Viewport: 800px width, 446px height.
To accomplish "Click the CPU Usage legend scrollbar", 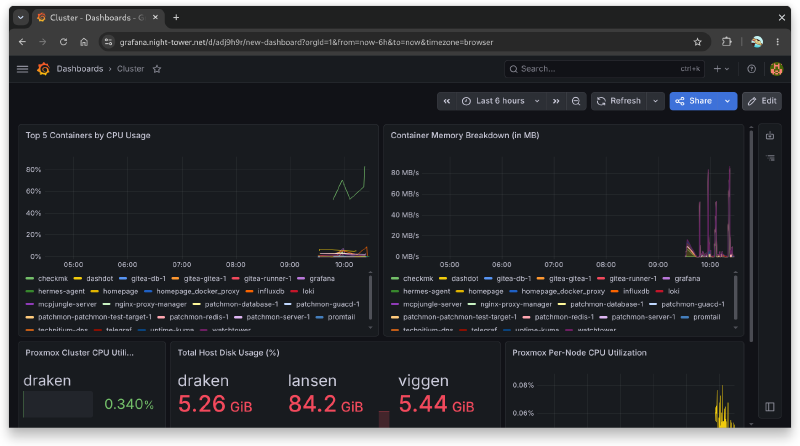I will [370, 297].
